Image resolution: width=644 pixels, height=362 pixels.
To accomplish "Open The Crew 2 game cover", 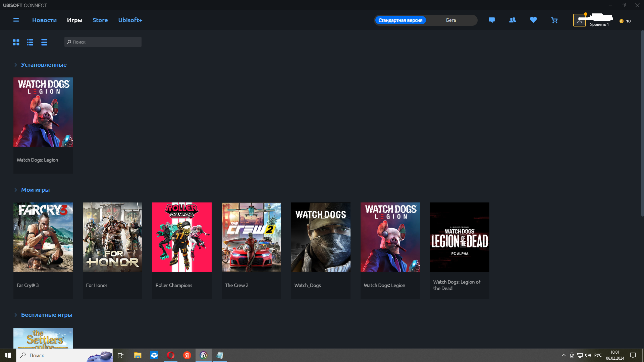I will [251, 237].
